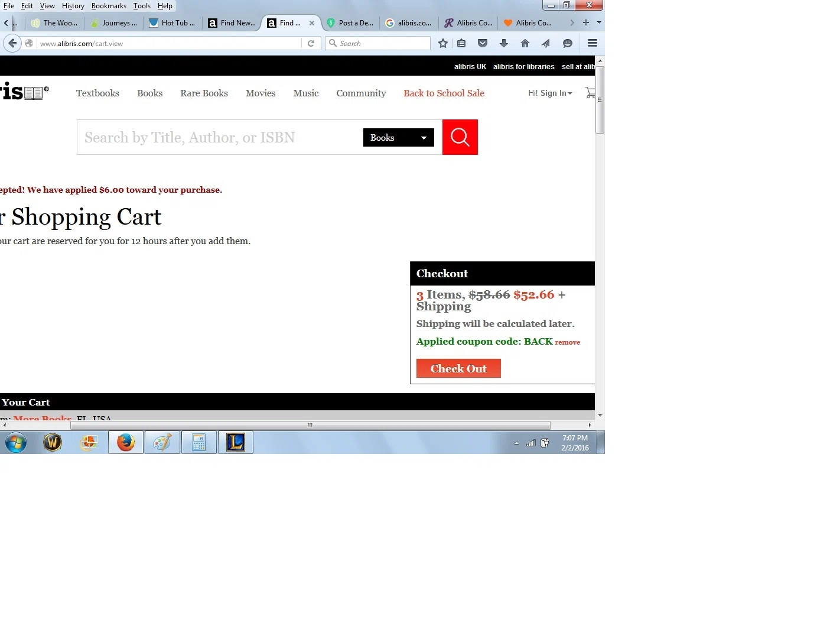Viewport: 840px width, 629px height.
Task: Open the Back to School Sale link
Action: (x=444, y=93)
